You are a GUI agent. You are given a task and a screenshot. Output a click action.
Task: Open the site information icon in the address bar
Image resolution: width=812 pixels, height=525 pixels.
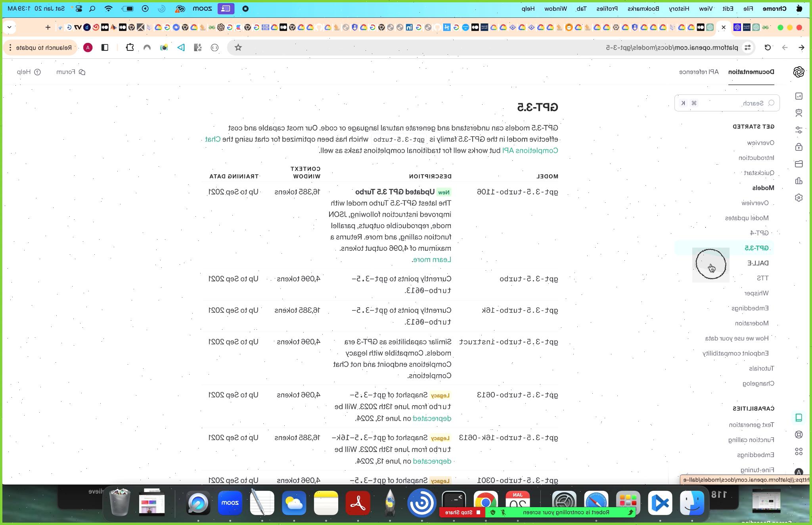click(747, 48)
